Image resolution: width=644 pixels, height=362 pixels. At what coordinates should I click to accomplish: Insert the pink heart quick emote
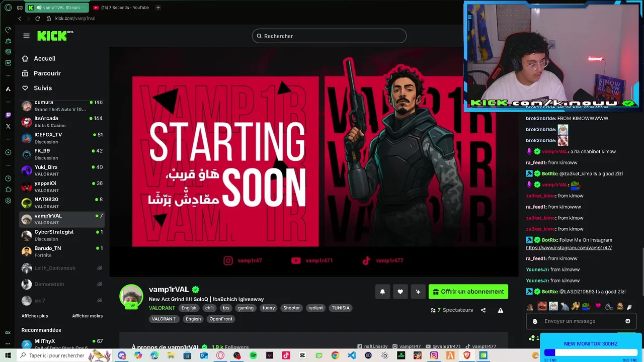coord(598,306)
